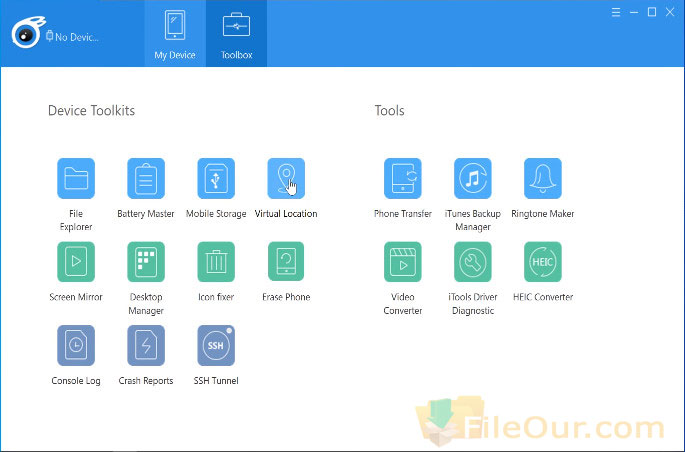Open the hamburger menu in title bar
The width and height of the screenshot is (685, 452).
click(616, 12)
